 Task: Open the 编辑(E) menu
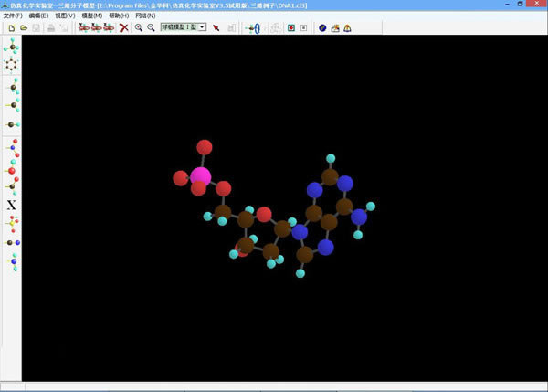(x=38, y=16)
